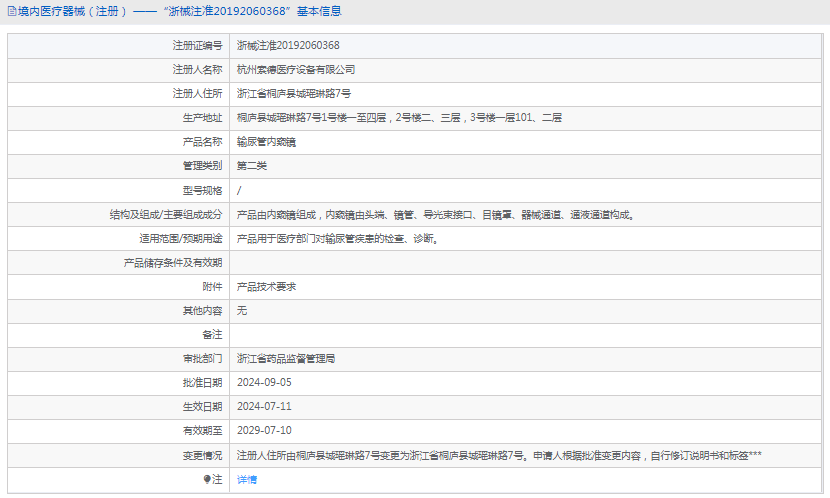Click approval date 2024-09-05
The image size is (830, 498).
click(264, 383)
